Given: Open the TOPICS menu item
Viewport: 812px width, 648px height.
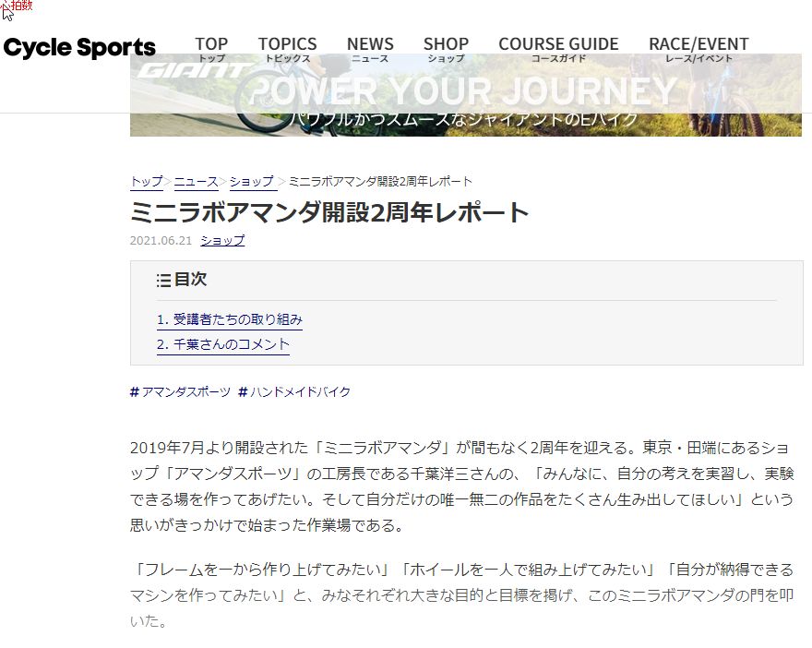Looking at the screenshot, I should pos(287,49).
